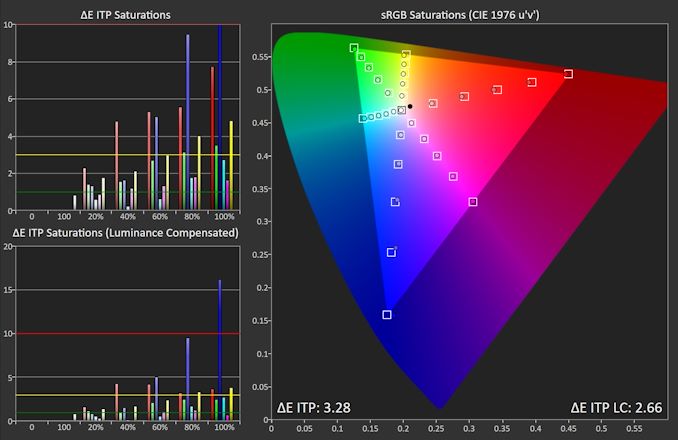Click the 100% red target square on the CIE diagram
678x440 pixels.
(568, 74)
